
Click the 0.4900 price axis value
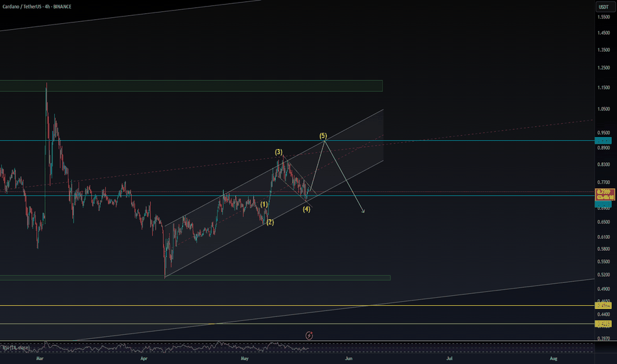point(604,289)
